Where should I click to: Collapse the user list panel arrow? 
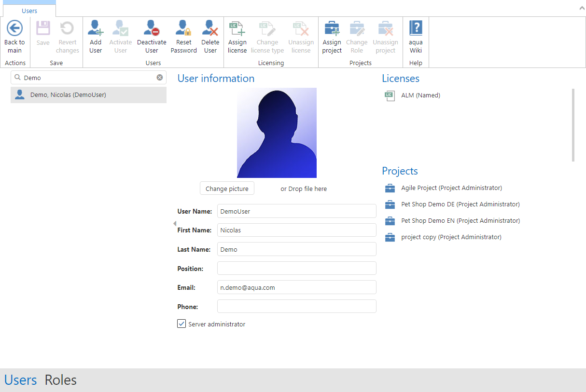pyautogui.click(x=174, y=223)
